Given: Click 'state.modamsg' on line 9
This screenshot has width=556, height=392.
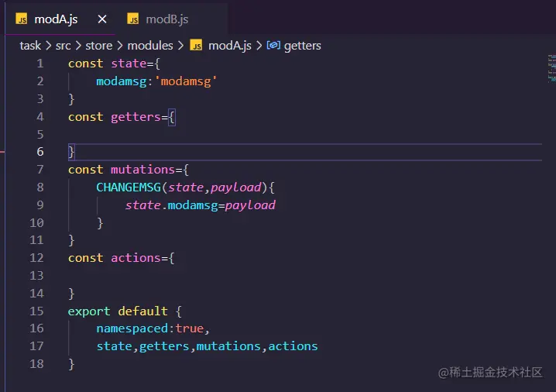Looking at the screenshot, I should coord(171,205).
